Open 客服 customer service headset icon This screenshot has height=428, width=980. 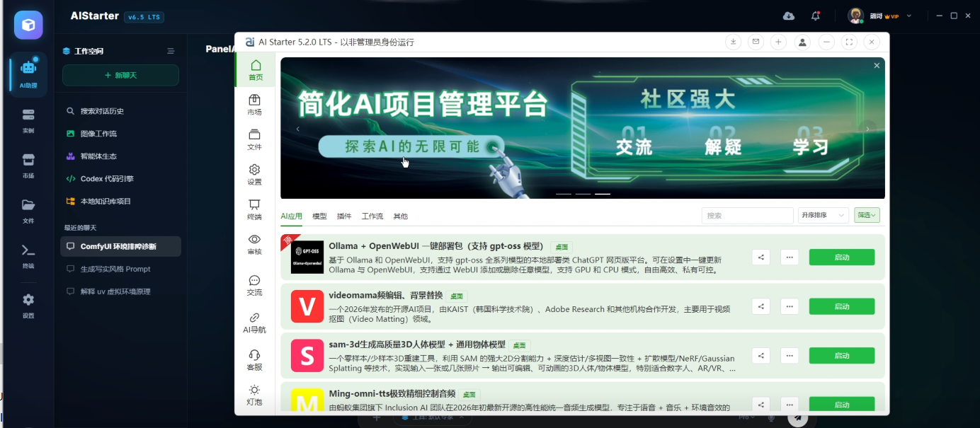pos(254,360)
